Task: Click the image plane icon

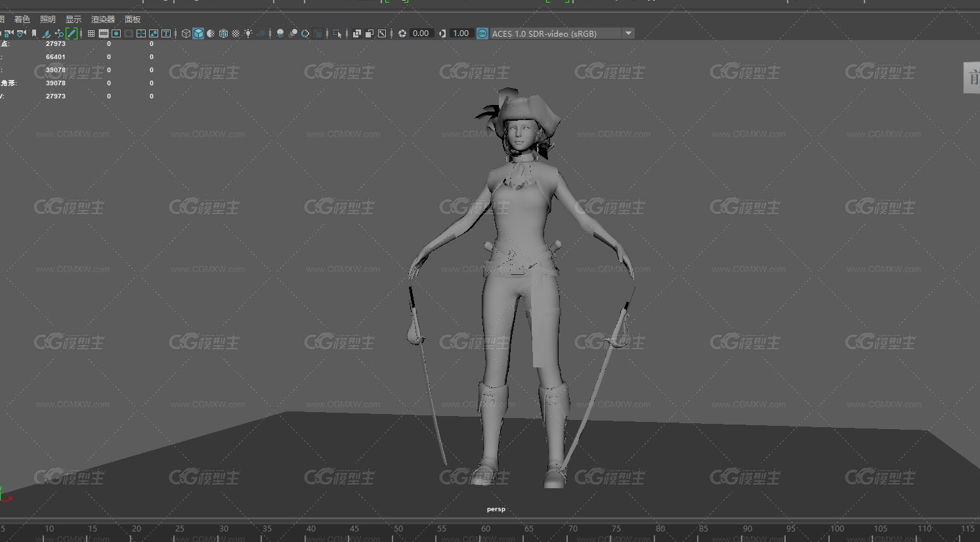Action: pyautogui.click(x=47, y=33)
